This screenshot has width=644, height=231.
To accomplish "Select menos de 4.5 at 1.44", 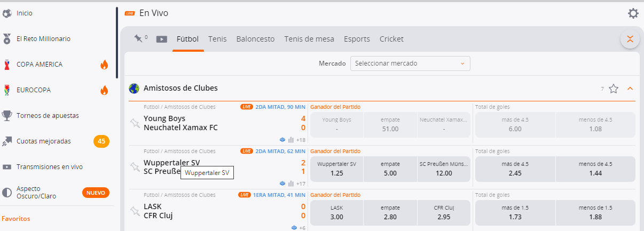I will click(595, 169).
